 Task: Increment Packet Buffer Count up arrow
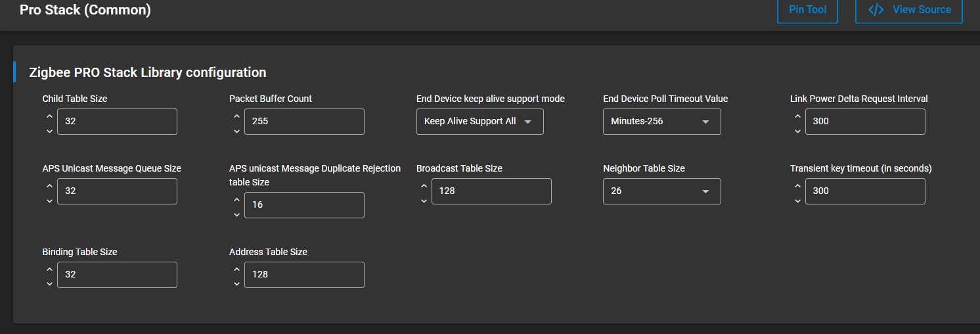(236, 116)
